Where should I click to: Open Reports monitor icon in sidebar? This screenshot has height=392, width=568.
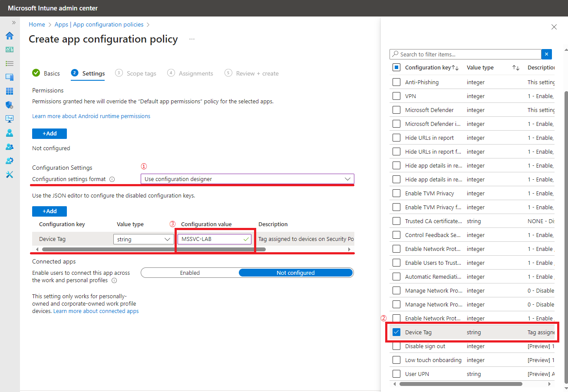[x=10, y=119]
